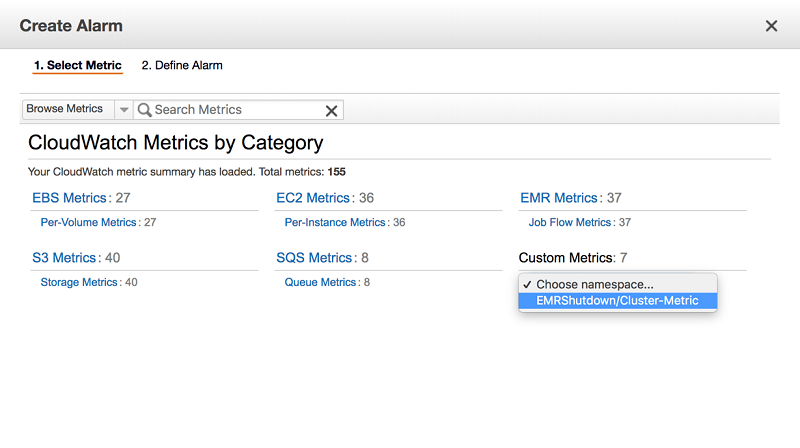
Task: Clear the Search Metrics field
Action: click(x=332, y=110)
